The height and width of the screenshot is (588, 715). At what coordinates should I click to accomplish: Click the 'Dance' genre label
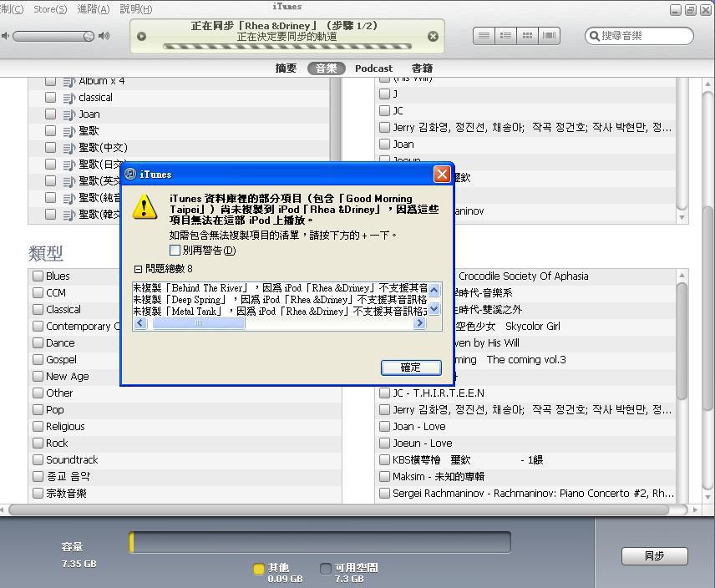[x=60, y=343]
